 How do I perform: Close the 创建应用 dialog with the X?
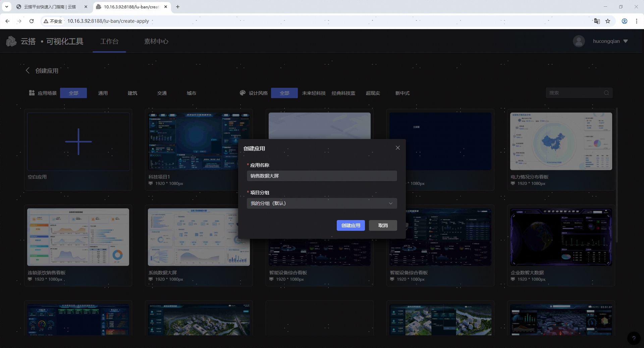tap(397, 148)
